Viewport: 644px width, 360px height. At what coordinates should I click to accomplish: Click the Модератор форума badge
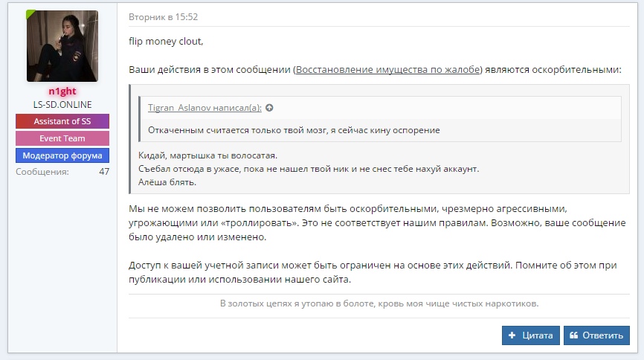point(62,155)
